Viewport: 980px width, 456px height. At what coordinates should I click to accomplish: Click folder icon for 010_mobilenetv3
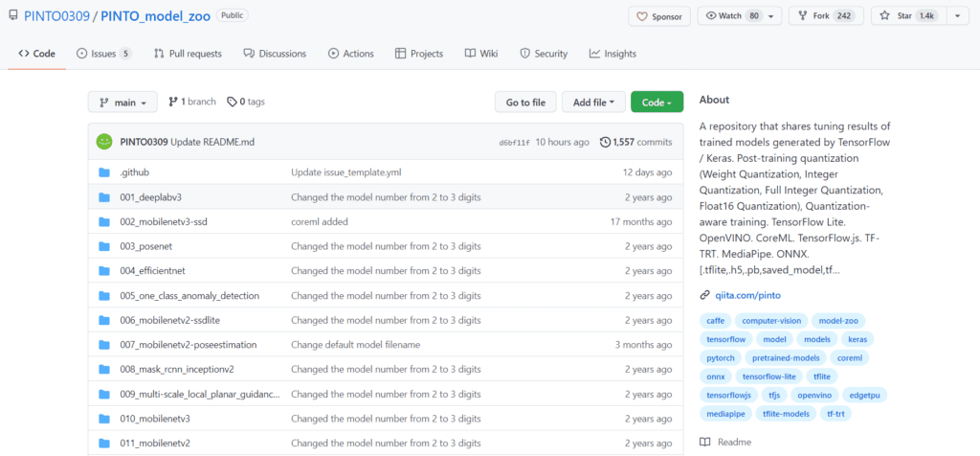pyautogui.click(x=104, y=419)
